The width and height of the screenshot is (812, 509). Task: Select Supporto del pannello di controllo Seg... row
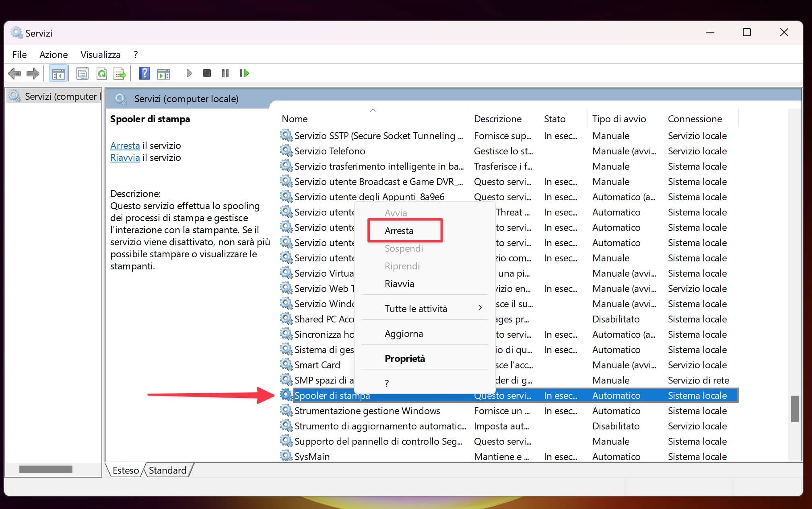[x=509, y=441]
